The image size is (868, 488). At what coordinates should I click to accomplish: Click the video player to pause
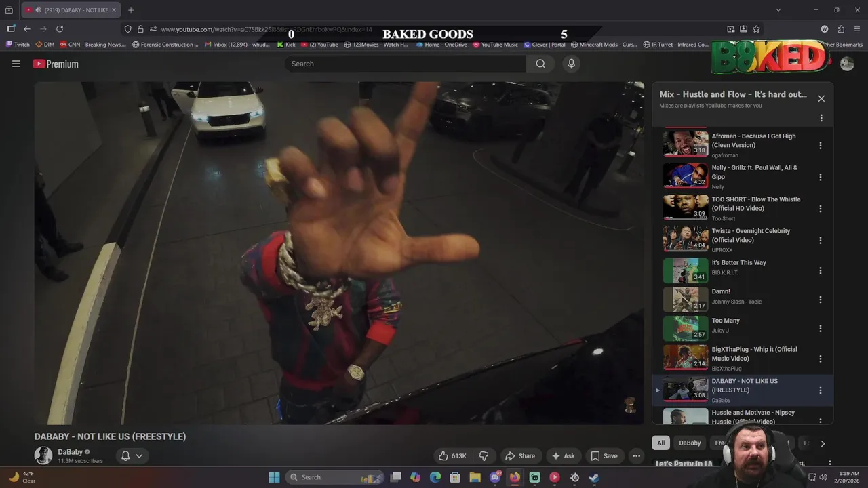click(x=339, y=253)
